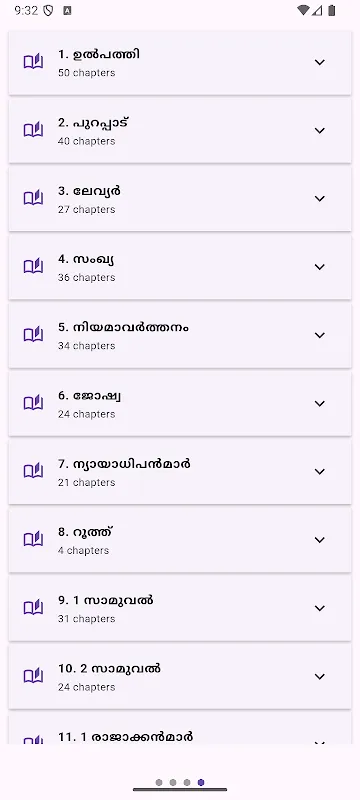Screen dimensions: 360x800
Task: Tap the book icon beside 8. റൂത്ത്
Action: [x=33, y=540]
